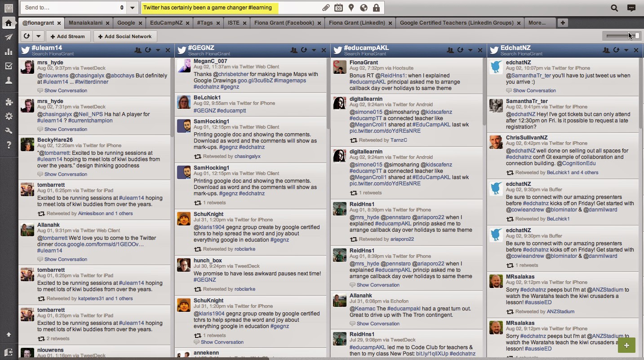Click BeckyHare26's avatar
The height and width of the screenshot is (360, 644).
pyautogui.click(x=27, y=144)
